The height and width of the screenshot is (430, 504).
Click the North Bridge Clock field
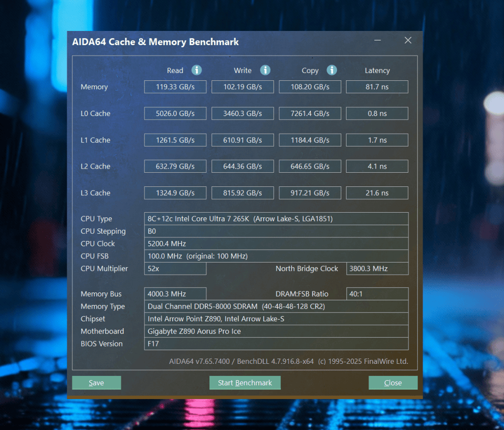(x=377, y=268)
